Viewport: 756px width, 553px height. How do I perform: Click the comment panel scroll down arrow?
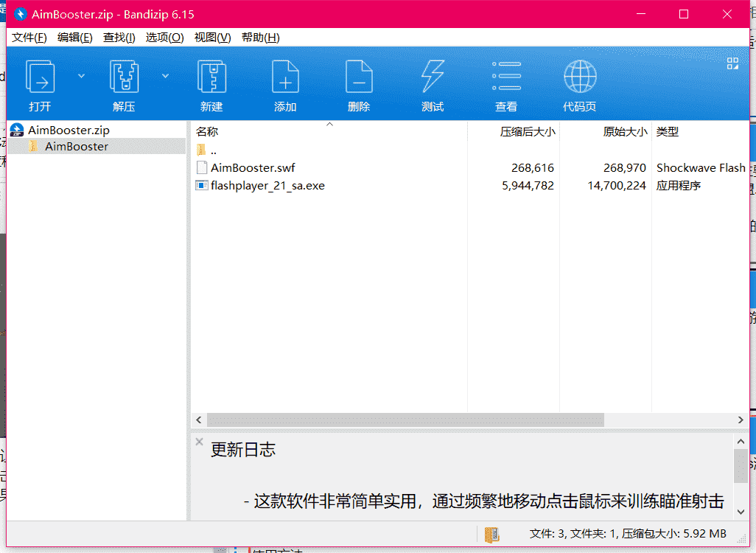click(x=741, y=512)
